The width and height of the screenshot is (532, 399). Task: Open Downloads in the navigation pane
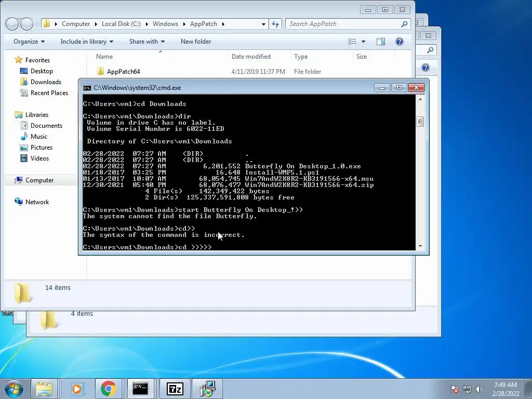pos(46,82)
